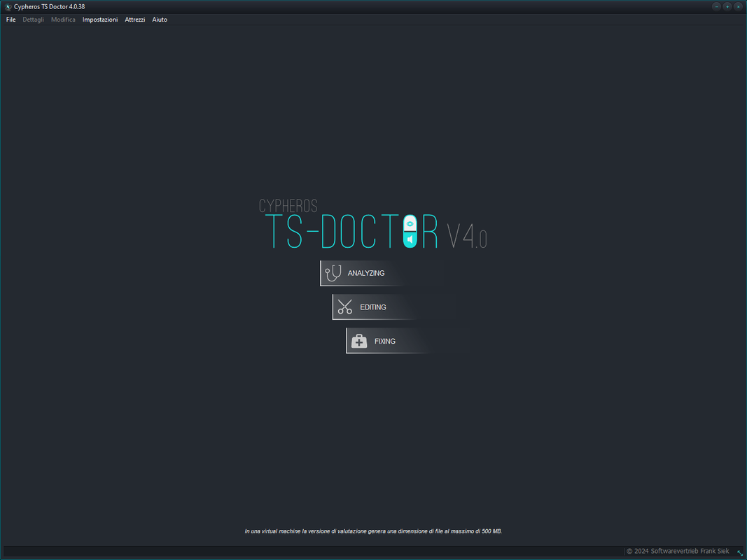The width and height of the screenshot is (747, 560).
Task: Click the EDITING button label
Action: (x=373, y=307)
